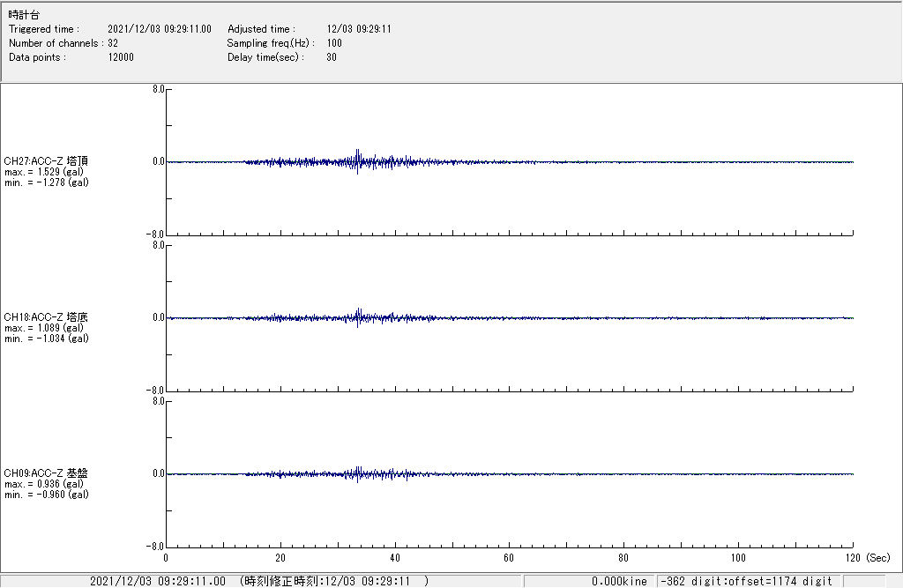This screenshot has height=588, width=903.
Task: Click the Data points value 12000
Action: click(x=121, y=57)
